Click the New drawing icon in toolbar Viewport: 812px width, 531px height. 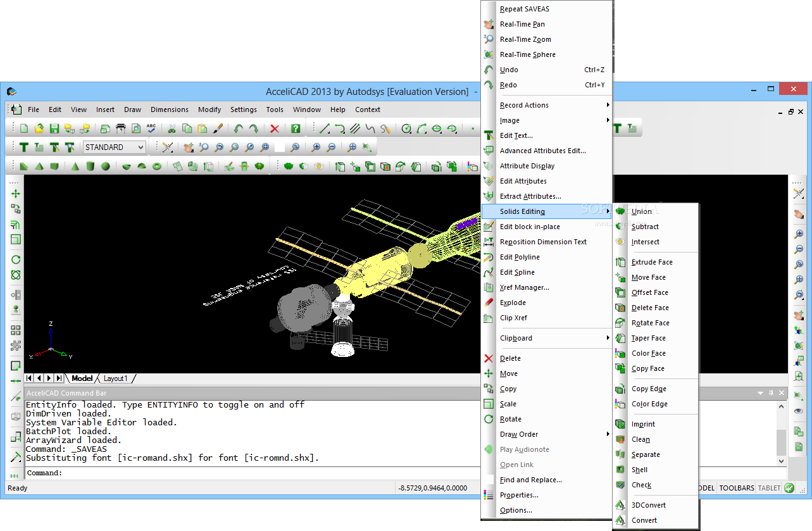(x=24, y=128)
